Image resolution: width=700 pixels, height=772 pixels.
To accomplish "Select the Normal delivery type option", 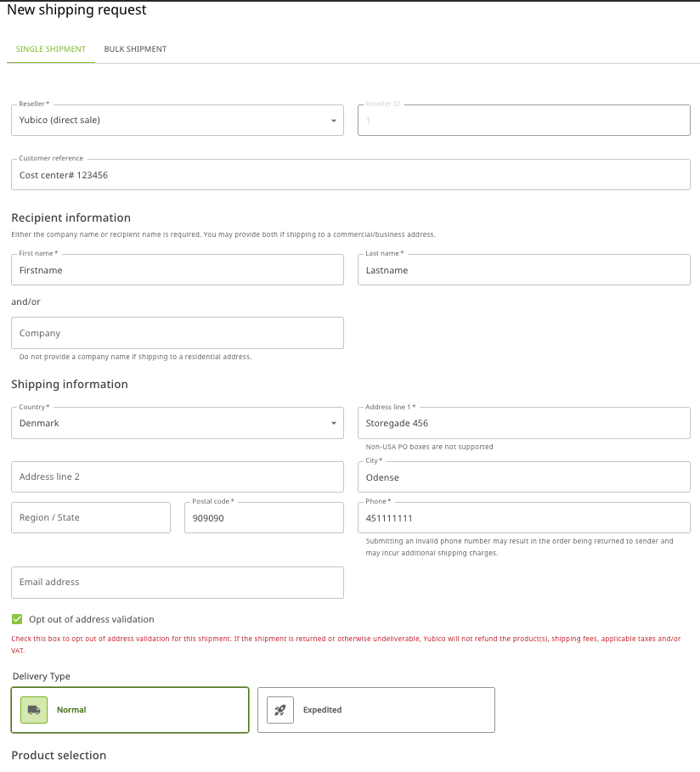I will click(x=129, y=709).
